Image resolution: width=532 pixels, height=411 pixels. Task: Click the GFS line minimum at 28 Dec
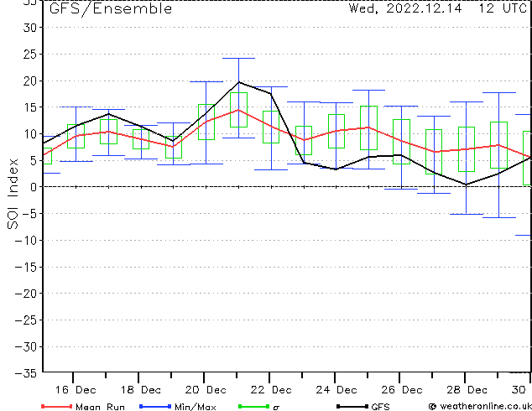(x=467, y=185)
